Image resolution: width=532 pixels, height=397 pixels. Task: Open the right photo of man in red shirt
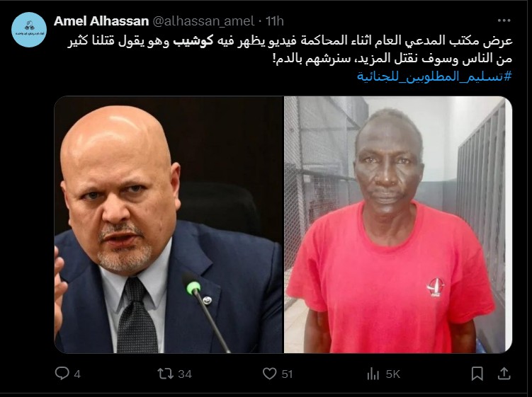(x=398, y=225)
